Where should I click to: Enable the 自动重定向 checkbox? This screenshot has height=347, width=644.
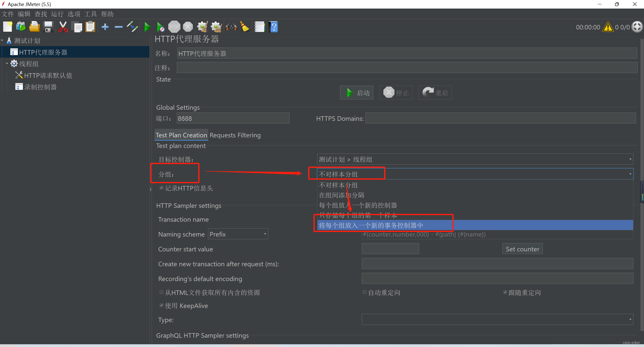tap(364, 292)
